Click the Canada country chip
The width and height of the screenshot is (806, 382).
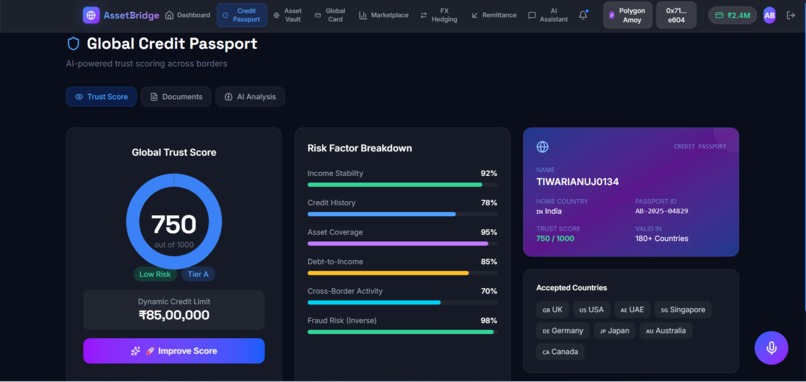click(560, 352)
